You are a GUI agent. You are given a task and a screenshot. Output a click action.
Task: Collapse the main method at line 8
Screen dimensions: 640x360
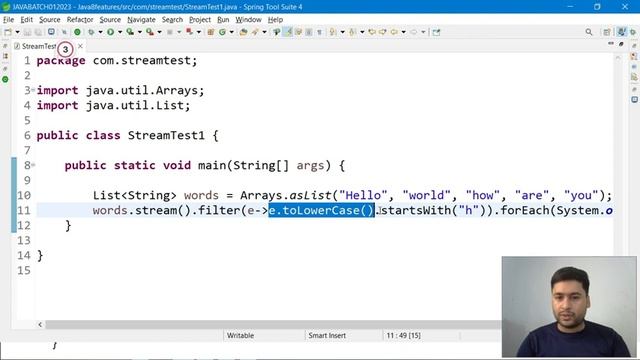click(33, 164)
